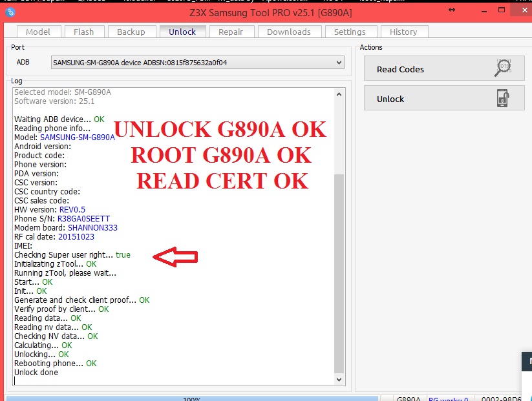Click the log vertical scrollbar thumb
The height and width of the screenshot is (401, 532).
pos(339,273)
